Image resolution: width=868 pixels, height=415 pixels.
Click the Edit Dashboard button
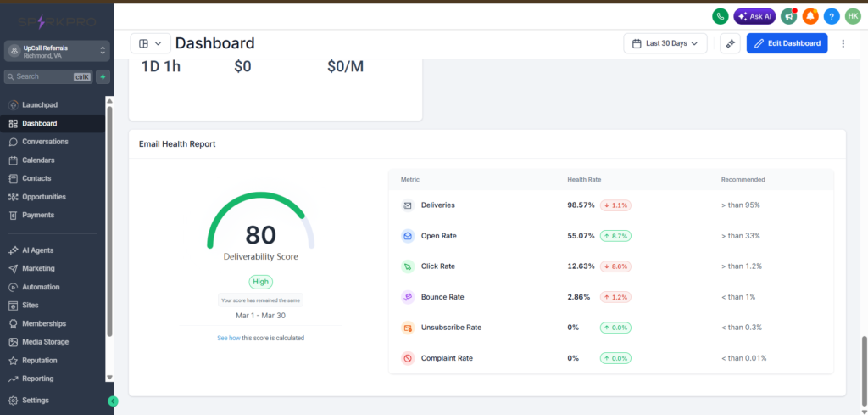787,43
